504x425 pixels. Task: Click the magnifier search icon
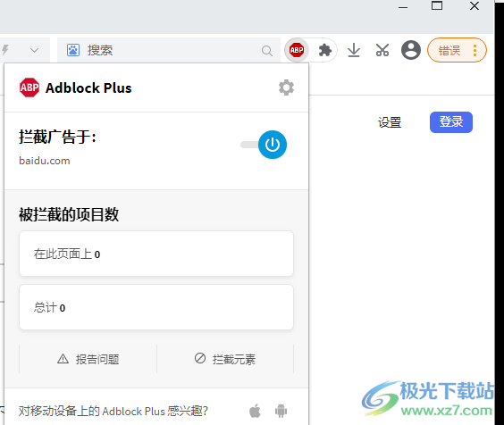(267, 51)
